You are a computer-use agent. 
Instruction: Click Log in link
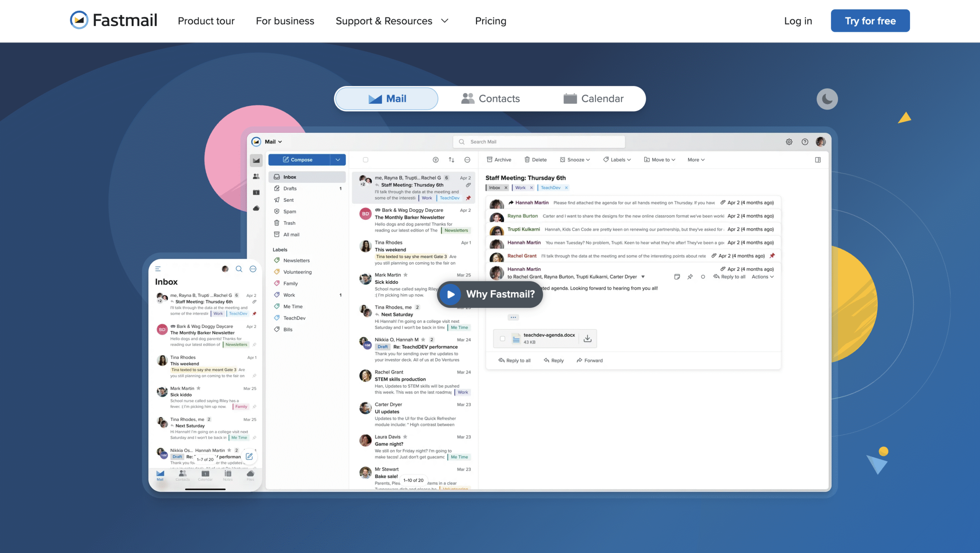tap(798, 21)
